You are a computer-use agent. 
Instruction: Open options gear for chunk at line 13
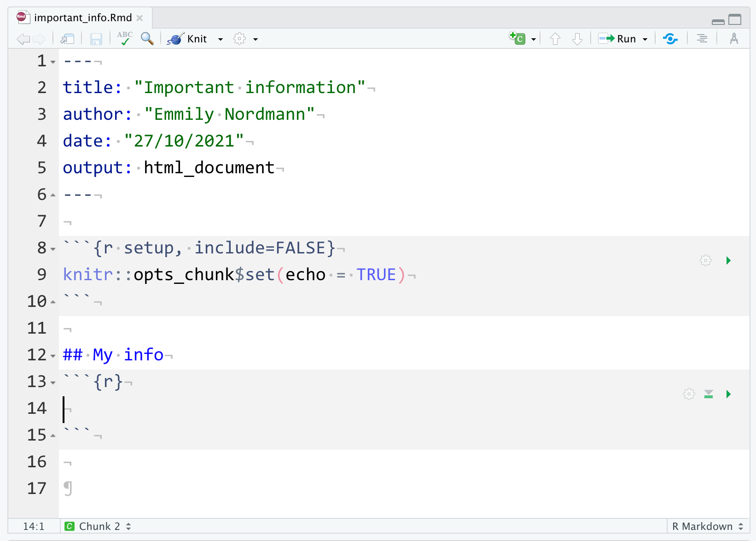tap(689, 394)
